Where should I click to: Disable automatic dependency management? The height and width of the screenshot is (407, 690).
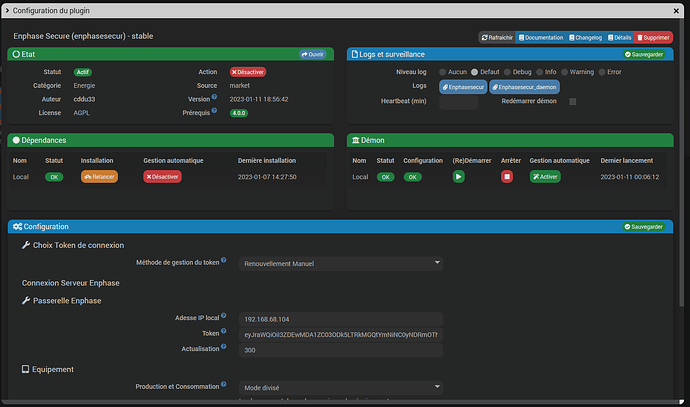pyautogui.click(x=162, y=176)
